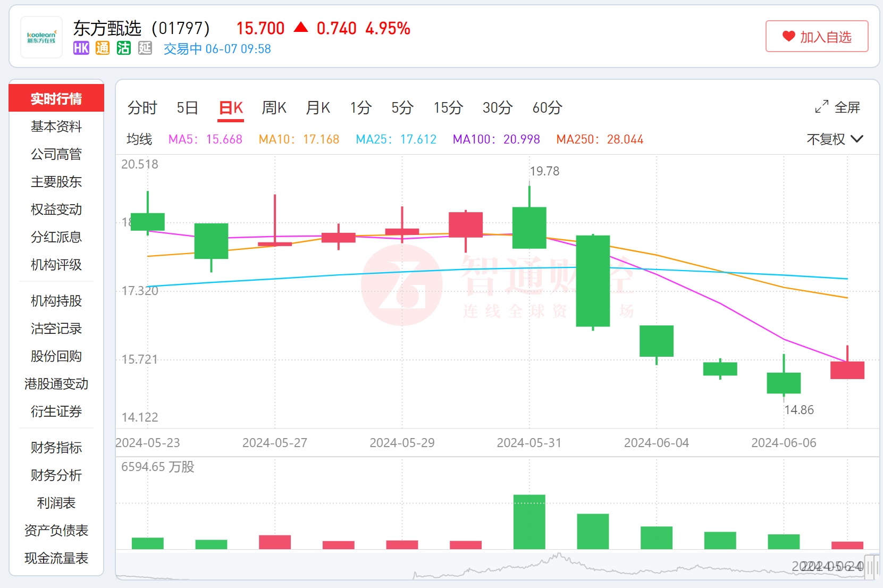The height and width of the screenshot is (588, 883).
Task: Click the 4.95% change percentage
Action: click(388, 28)
